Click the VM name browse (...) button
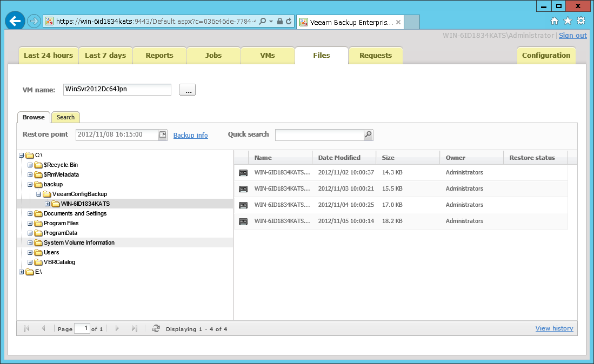 [x=188, y=90]
